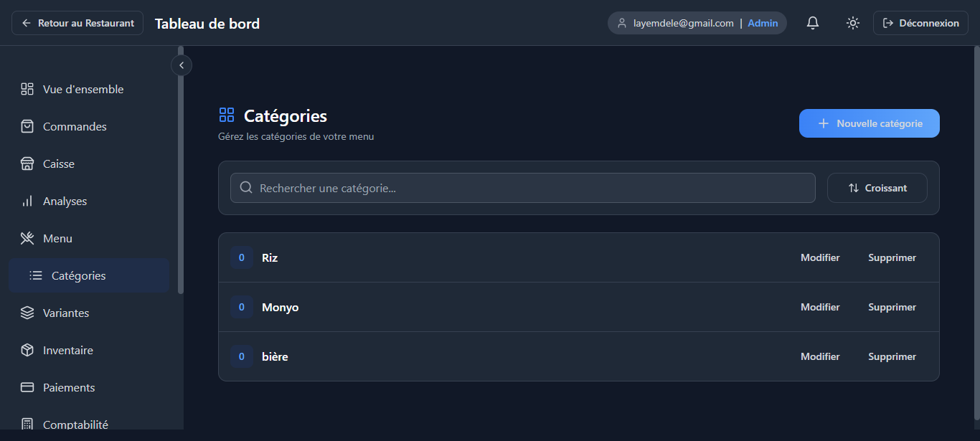This screenshot has height=441, width=980.
Task: Click Retour au Restaurant back button
Action: tap(77, 23)
